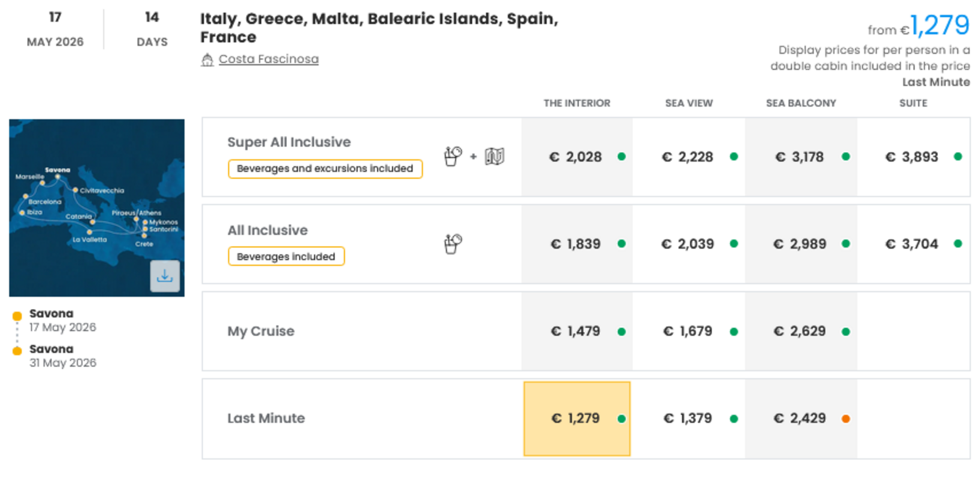This screenshot has width=980, height=479.
Task: Click the excursions map icon in Super All Inclusive
Action: (x=494, y=156)
